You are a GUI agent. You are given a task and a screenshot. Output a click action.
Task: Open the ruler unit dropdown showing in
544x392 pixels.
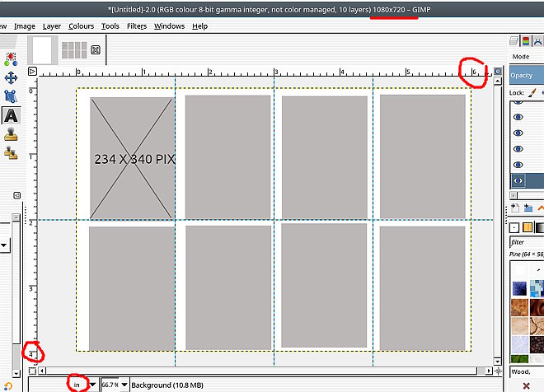click(x=92, y=385)
